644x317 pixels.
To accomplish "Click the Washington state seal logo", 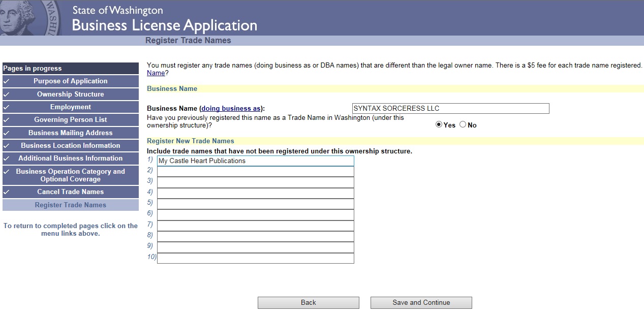I will click(30, 18).
